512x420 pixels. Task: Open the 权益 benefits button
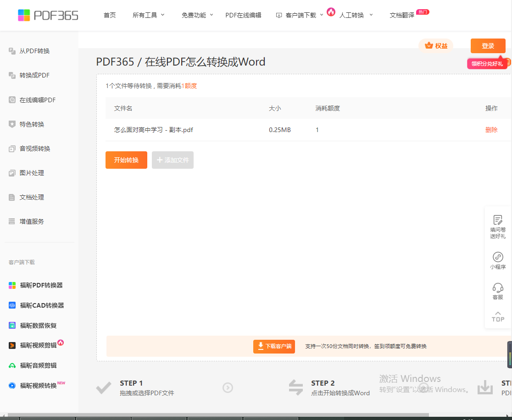point(435,46)
